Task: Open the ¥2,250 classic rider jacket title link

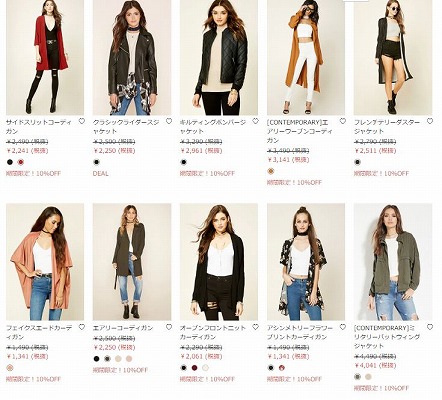Action: point(126,127)
